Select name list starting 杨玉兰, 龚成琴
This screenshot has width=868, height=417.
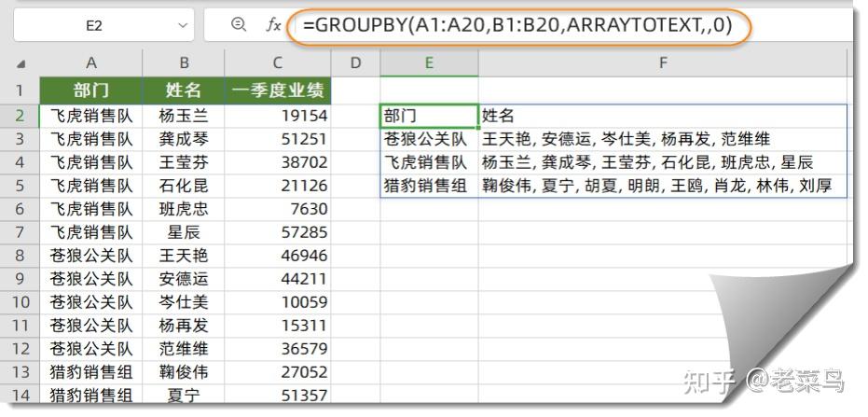tap(663, 162)
